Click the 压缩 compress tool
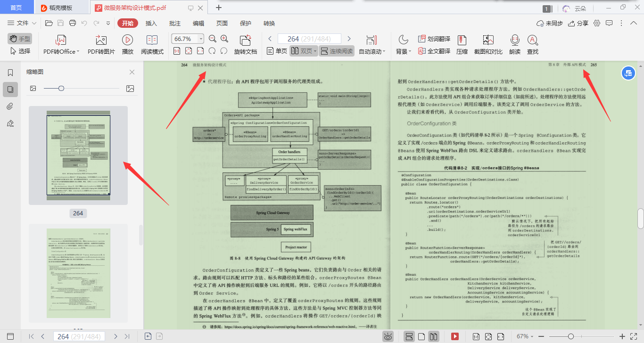Image resolution: width=644 pixels, height=343 pixels. tap(462, 45)
